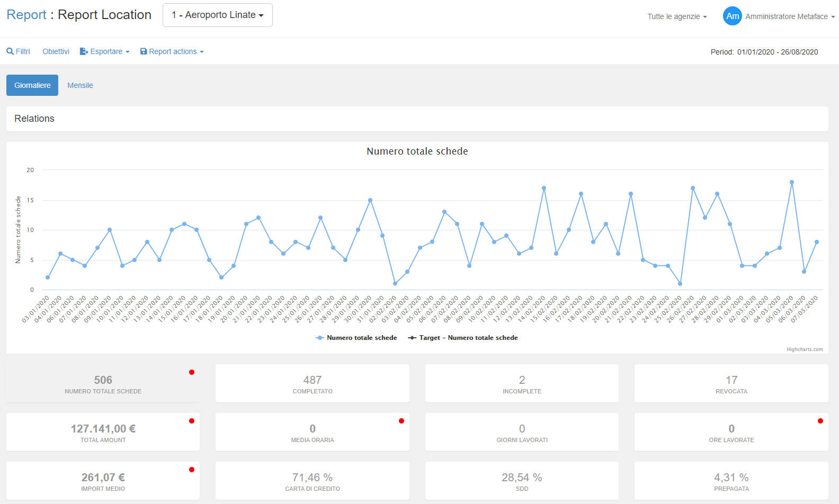Toggle 'Target – Numero totale schede' legend series
Screen dimensions: 839x504
pos(463,338)
